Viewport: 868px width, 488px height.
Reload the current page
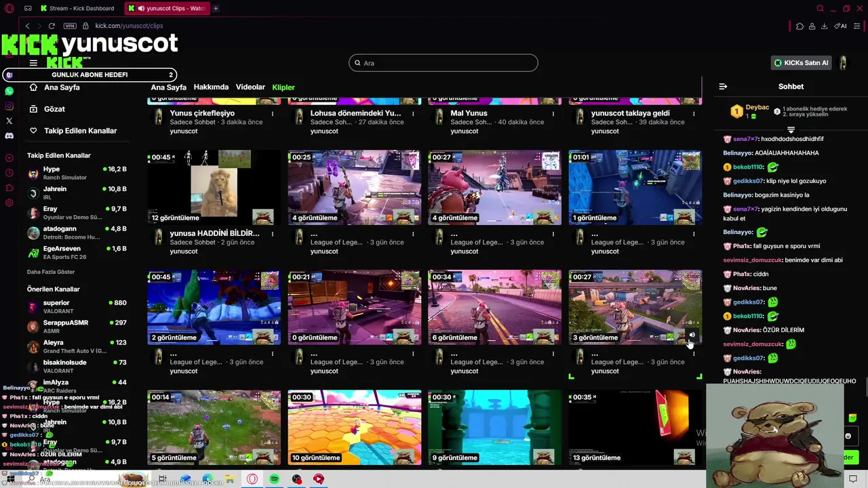[x=52, y=26]
